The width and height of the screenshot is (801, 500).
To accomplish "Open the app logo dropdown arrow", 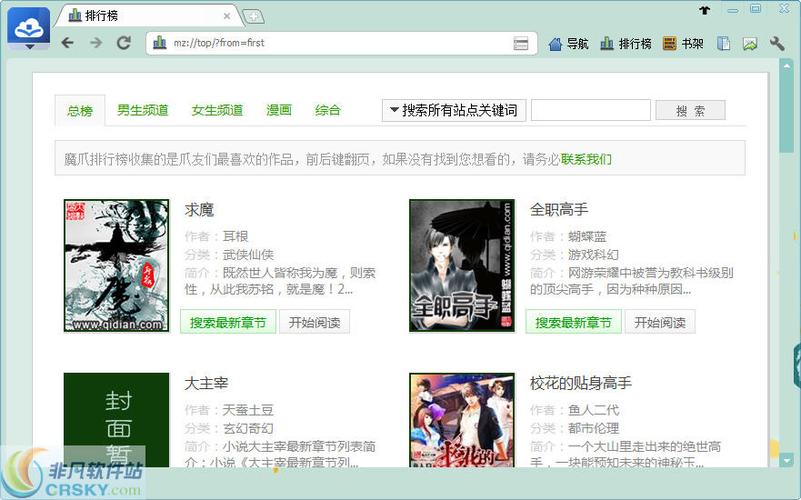I will point(29,47).
